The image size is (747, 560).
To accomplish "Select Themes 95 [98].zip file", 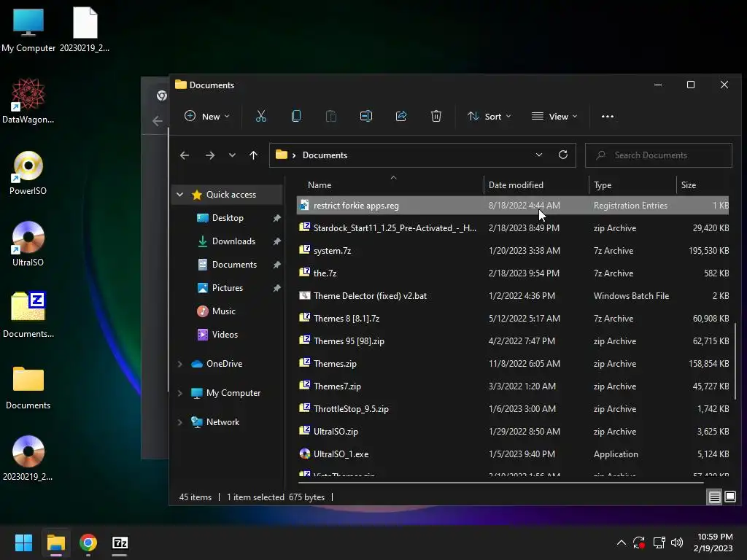I will coord(513,341).
